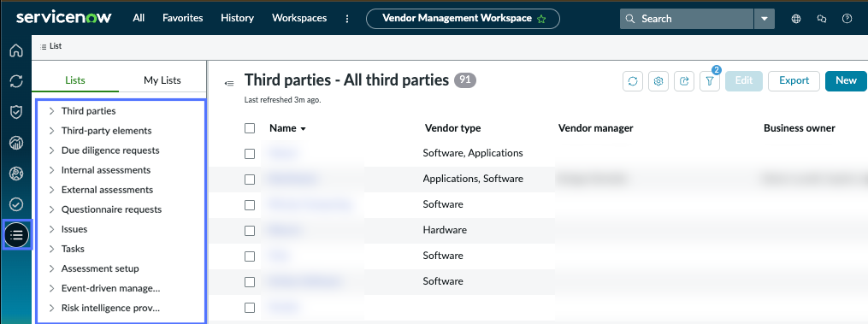Check the Hardware row checkbox

pyautogui.click(x=250, y=231)
